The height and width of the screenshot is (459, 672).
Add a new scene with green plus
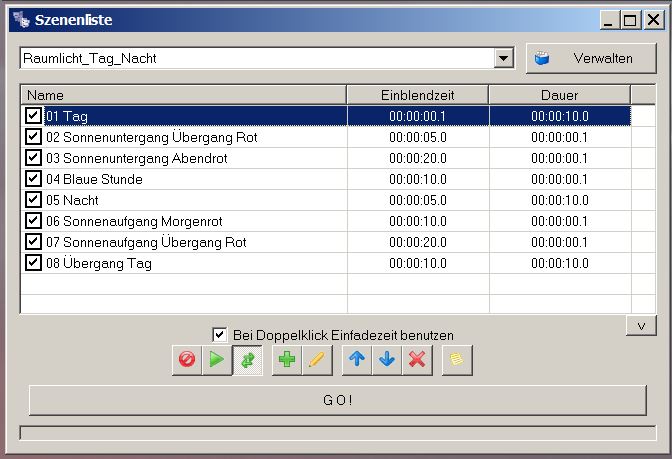(287, 360)
